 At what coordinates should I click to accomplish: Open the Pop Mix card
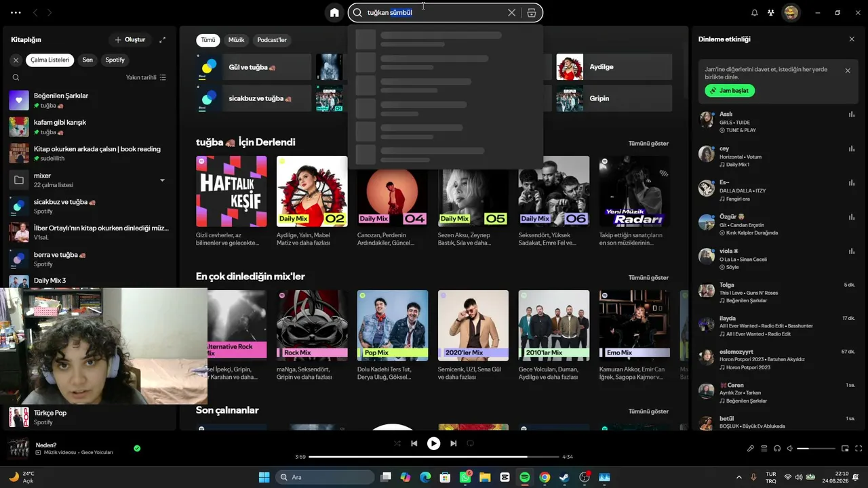click(x=393, y=335)
